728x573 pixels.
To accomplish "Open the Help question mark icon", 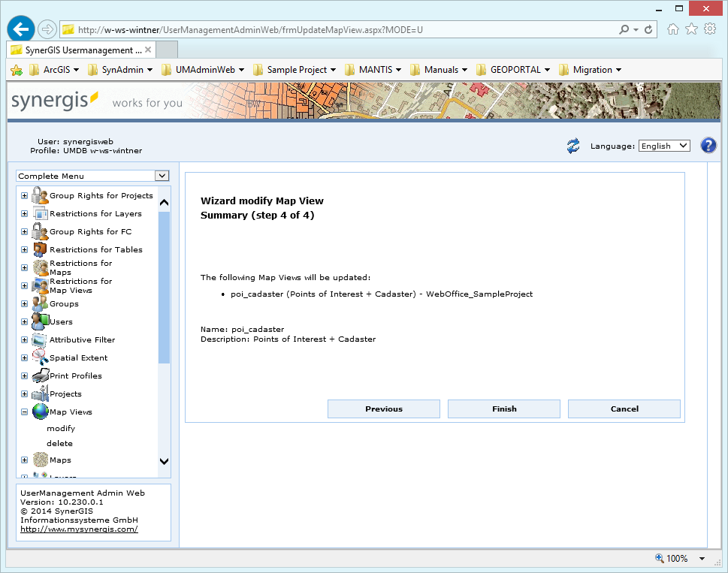I will (708, 145).
